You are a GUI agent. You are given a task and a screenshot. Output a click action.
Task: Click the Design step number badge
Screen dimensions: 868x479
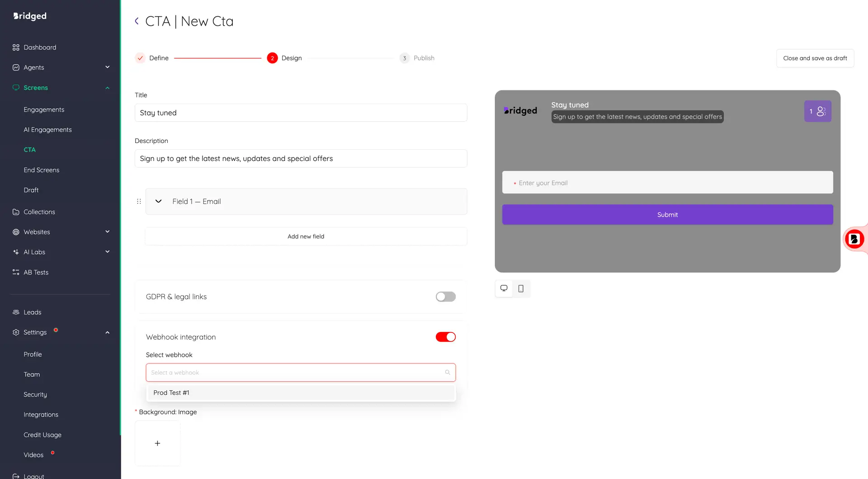[272, 58]
